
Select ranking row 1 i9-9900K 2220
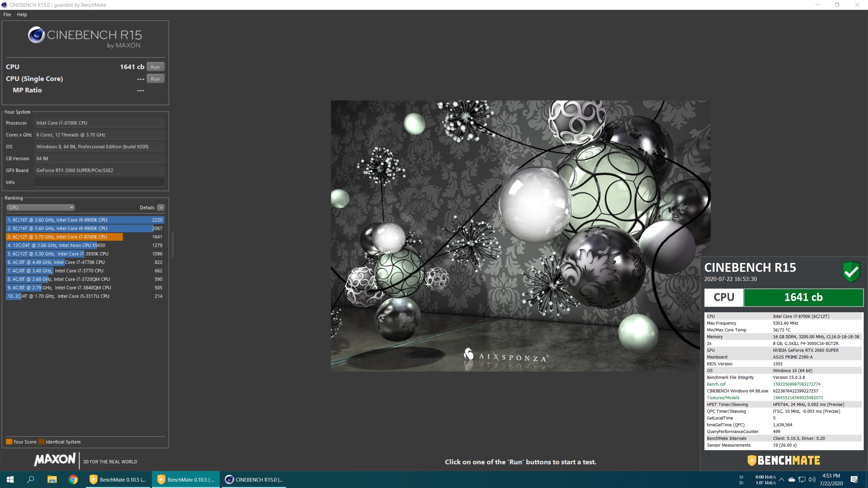85,220
